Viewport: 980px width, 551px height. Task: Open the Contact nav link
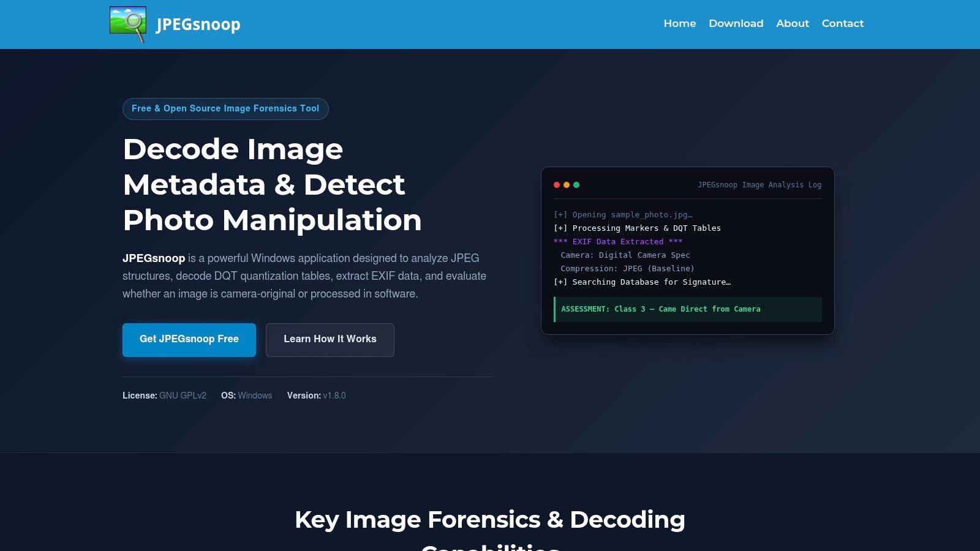(x=843, y=23)
